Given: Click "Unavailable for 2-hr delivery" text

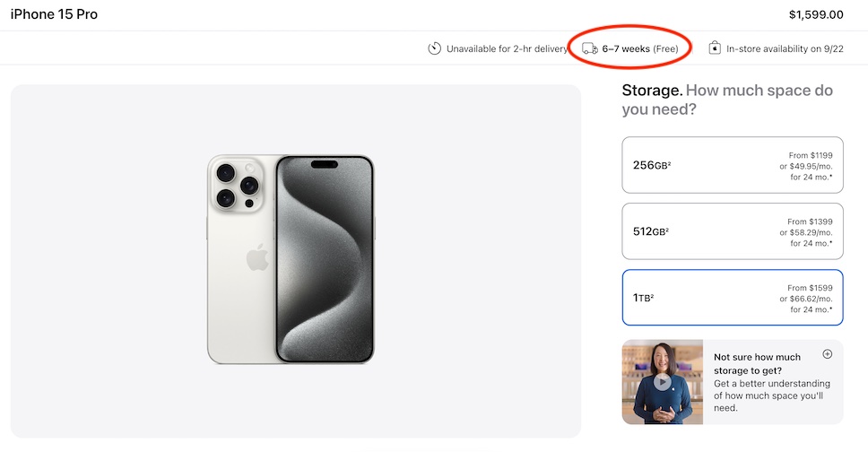Looking at the screenshot, I should (508, 48).
